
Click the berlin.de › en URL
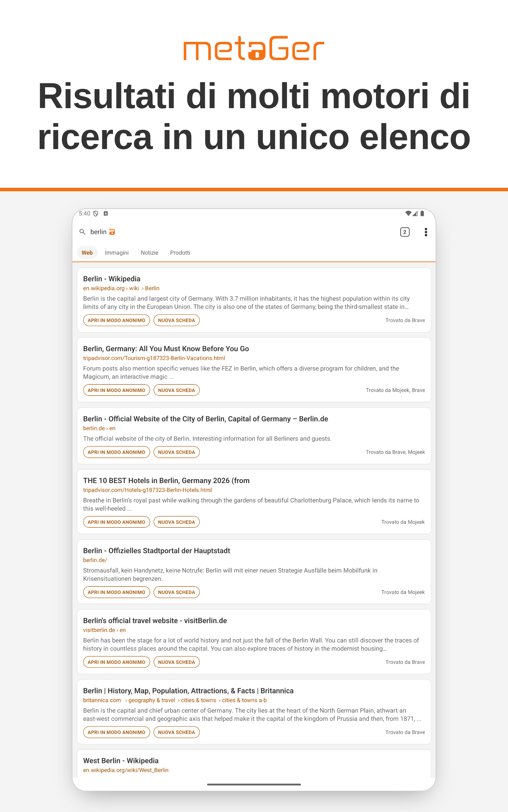pos(99,428)
